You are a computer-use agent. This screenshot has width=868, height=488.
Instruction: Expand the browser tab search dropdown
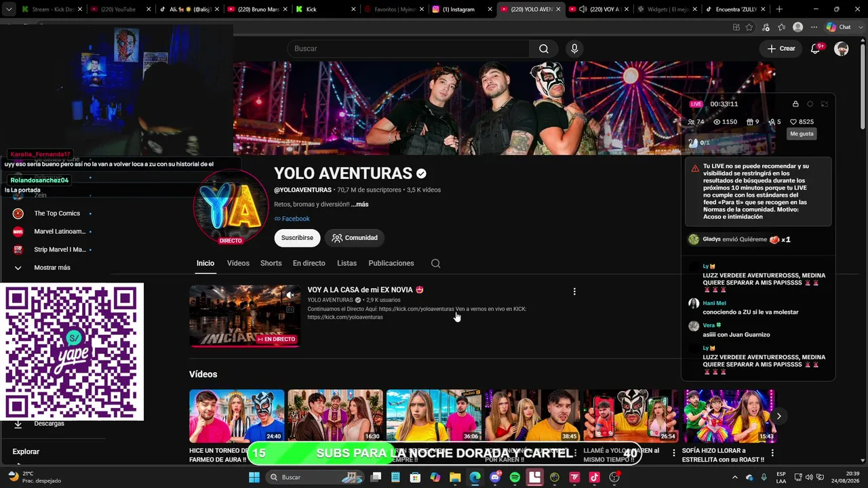point(9,9)
